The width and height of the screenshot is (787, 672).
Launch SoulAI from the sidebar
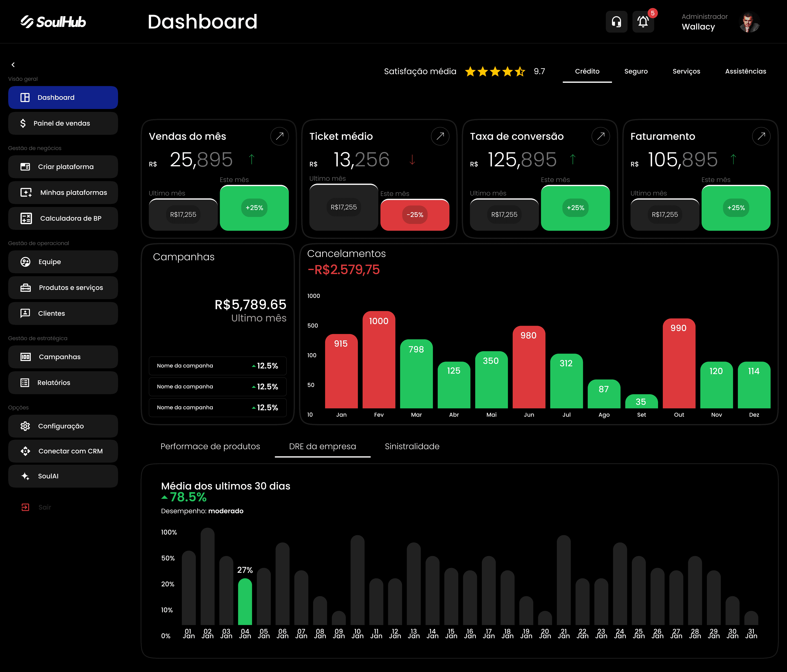click(x=63, y=476)
